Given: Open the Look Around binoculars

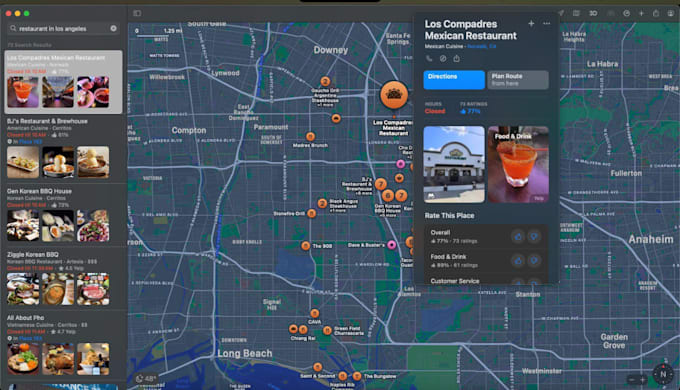Looking at the screenshot, I should (x=611, y=13).
